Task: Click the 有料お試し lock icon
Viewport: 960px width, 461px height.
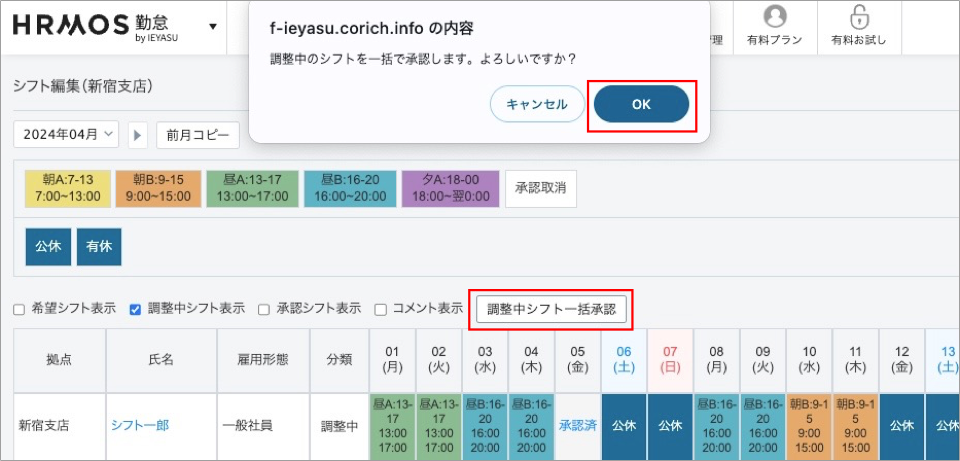Action: click(858, 18)
